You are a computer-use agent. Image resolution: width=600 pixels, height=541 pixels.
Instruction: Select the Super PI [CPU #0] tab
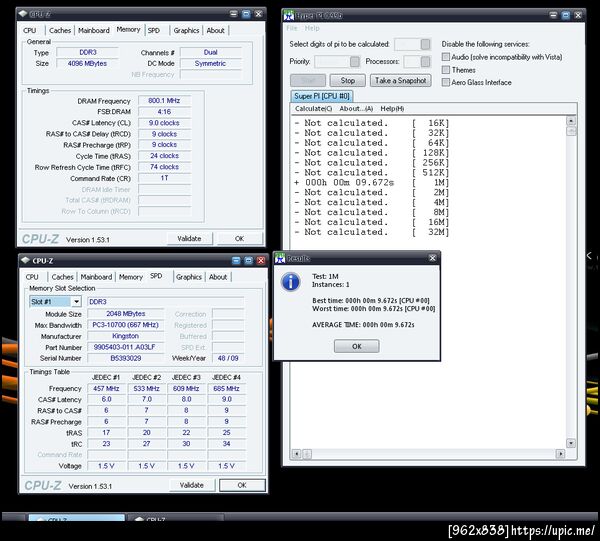point(321,96)
